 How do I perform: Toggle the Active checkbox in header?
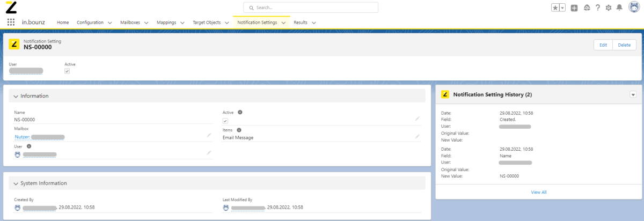click(67, 71)
